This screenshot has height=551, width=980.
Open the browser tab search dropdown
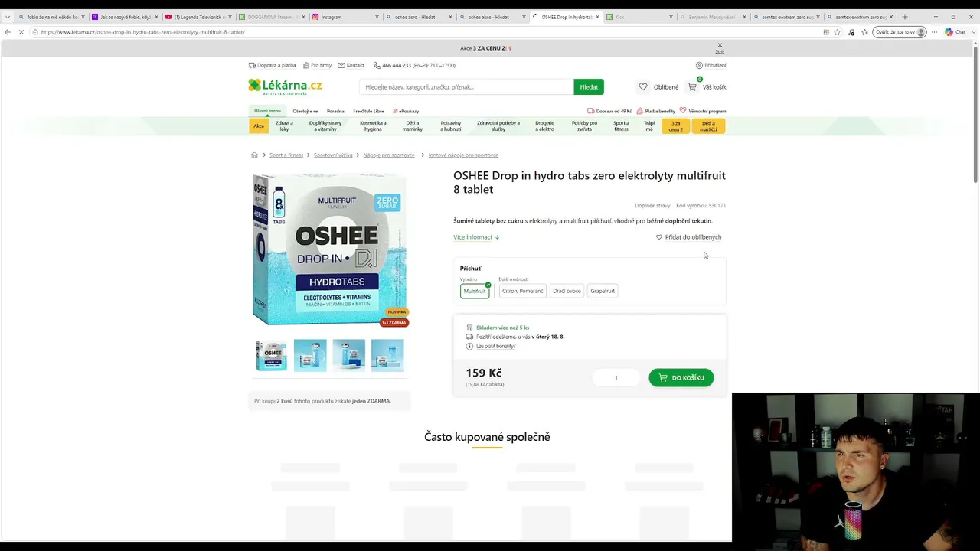pos(8,17)
